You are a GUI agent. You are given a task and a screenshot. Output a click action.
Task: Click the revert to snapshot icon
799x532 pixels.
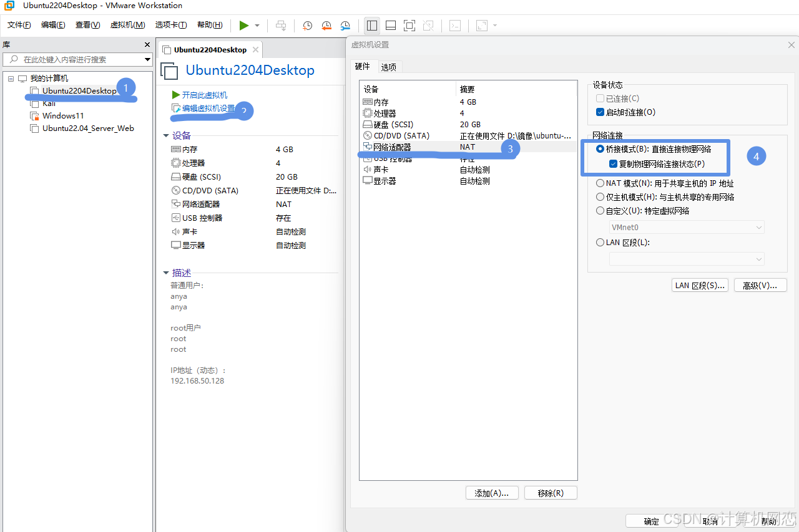326,26
